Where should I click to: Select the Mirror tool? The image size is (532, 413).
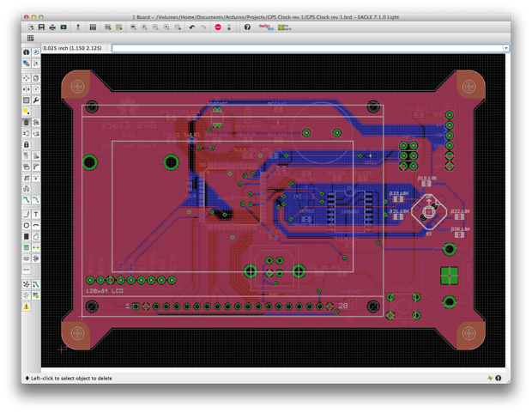click(x=27, y=89)
